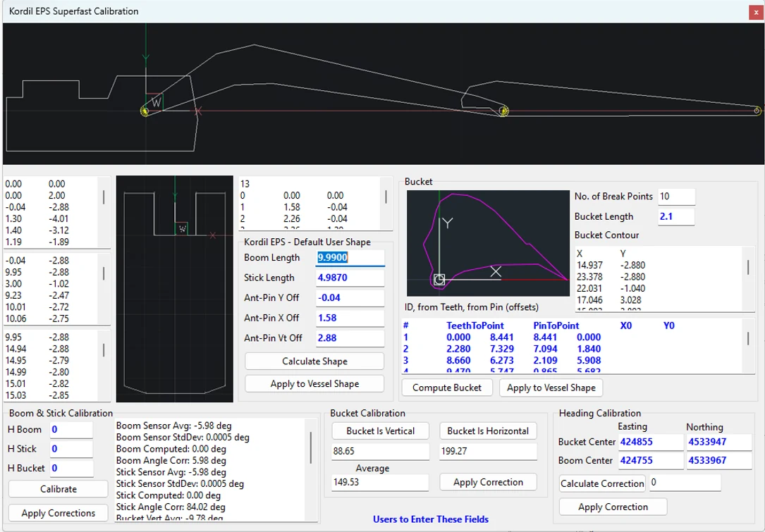The image size is (765, 532).
Task: Click the Compute Bucket button
Action: [447, 388]
